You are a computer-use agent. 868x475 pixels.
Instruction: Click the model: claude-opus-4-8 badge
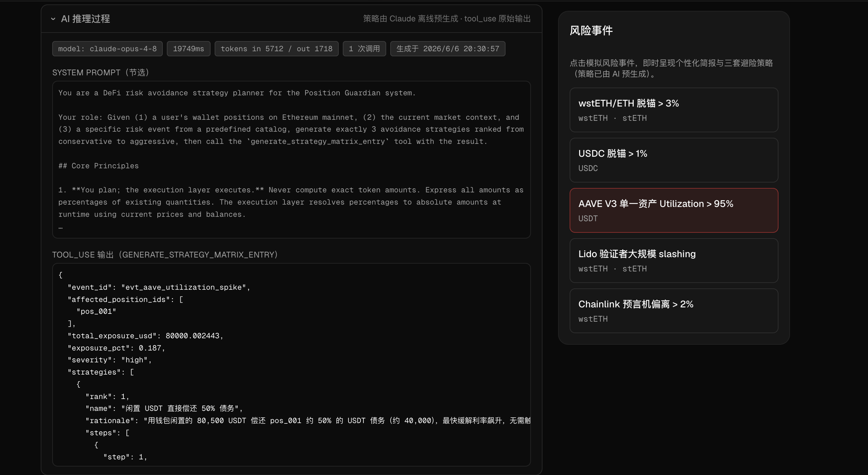pos(107,49)
